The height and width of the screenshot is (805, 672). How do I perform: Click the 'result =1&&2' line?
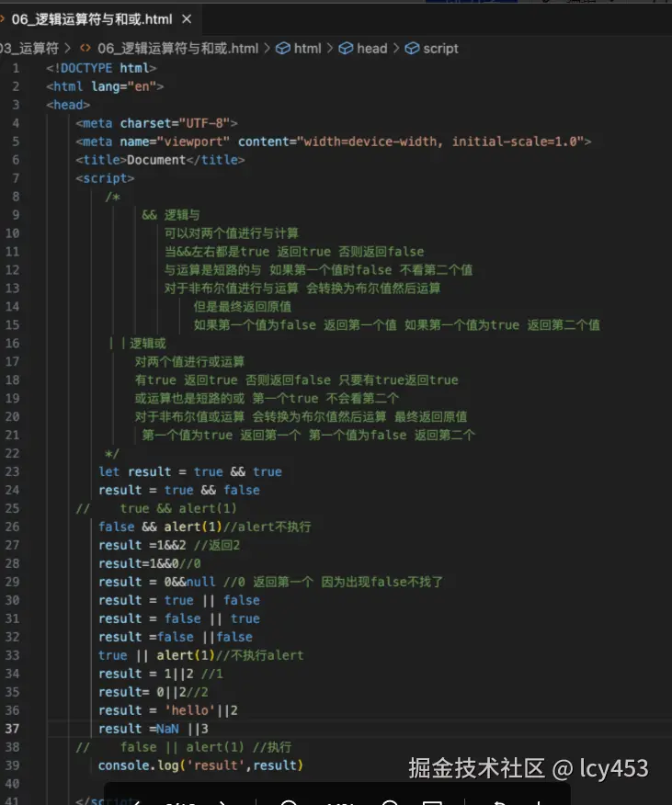(169, 545)
